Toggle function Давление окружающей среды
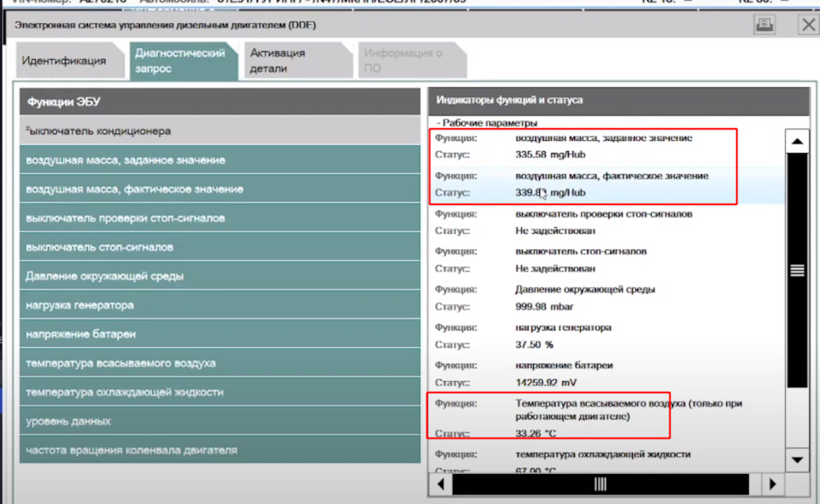820x504 pixels. [220, 276]
